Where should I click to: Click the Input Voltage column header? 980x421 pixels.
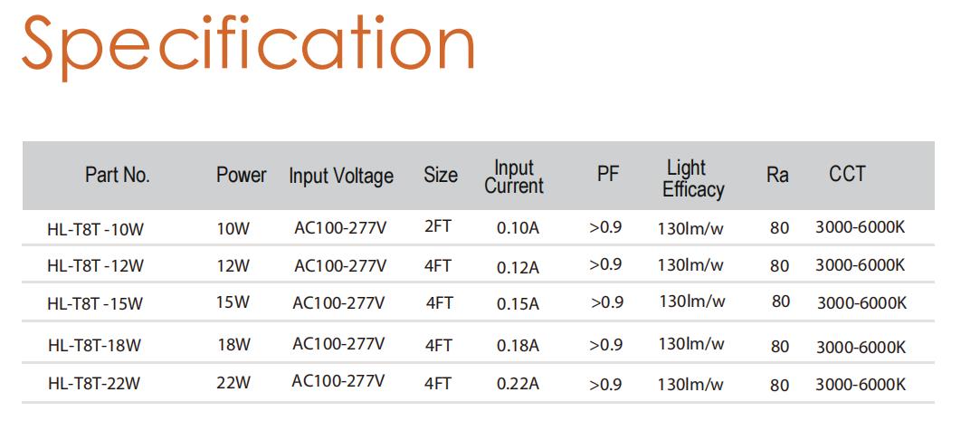tap(341, 177)
